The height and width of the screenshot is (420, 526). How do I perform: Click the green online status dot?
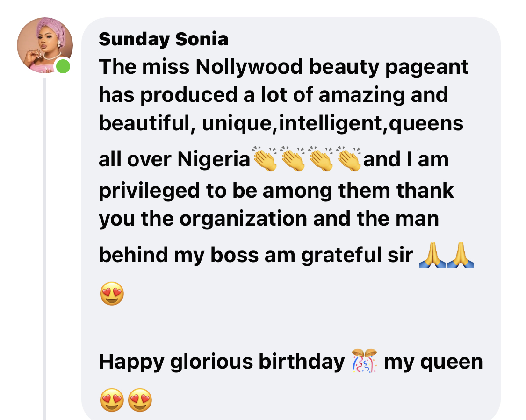63,67
